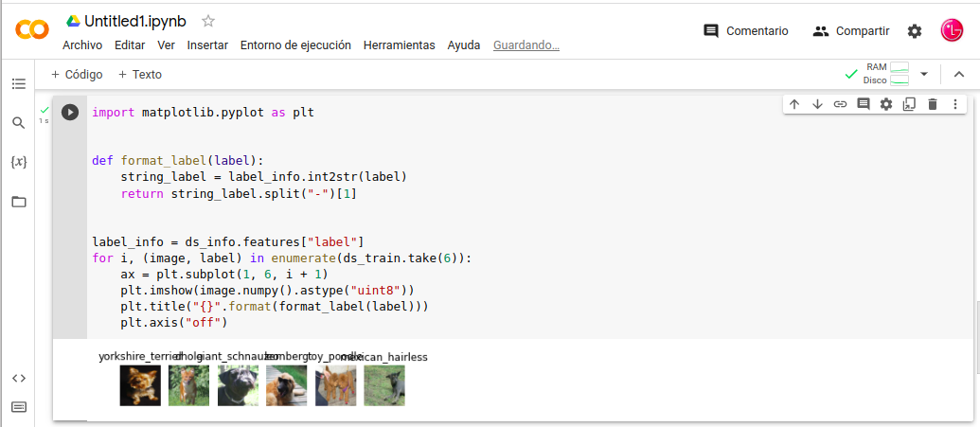
Task: Open more cell actions menu
Action: pyautogui.click(x=954, y=104)
